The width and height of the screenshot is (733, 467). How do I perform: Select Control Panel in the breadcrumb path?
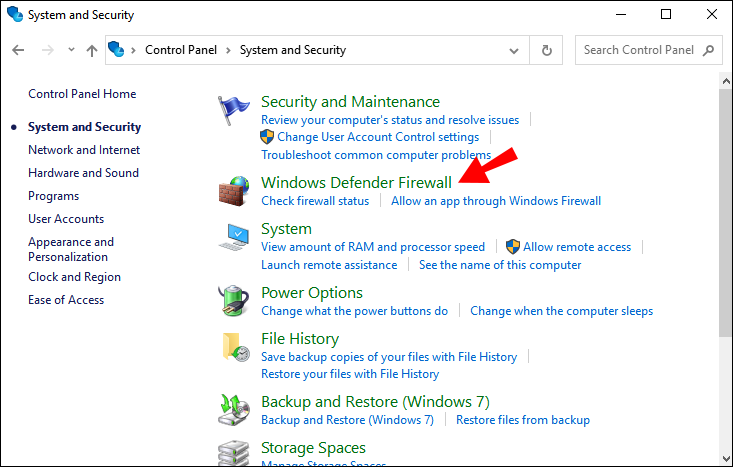181,50
